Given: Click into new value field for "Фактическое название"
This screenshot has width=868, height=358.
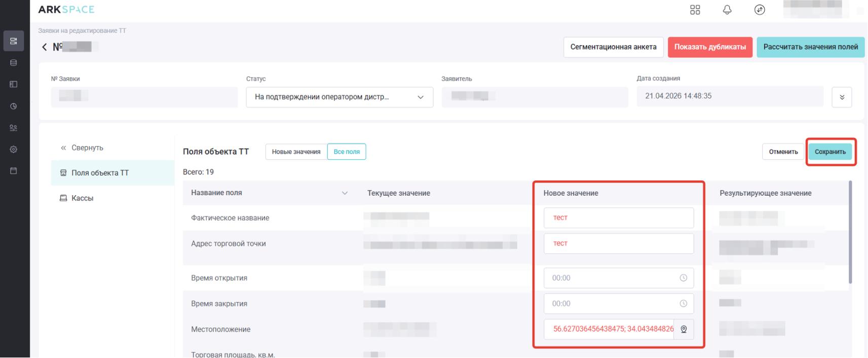Looking at the screenshot, I should tap(618, 218).
